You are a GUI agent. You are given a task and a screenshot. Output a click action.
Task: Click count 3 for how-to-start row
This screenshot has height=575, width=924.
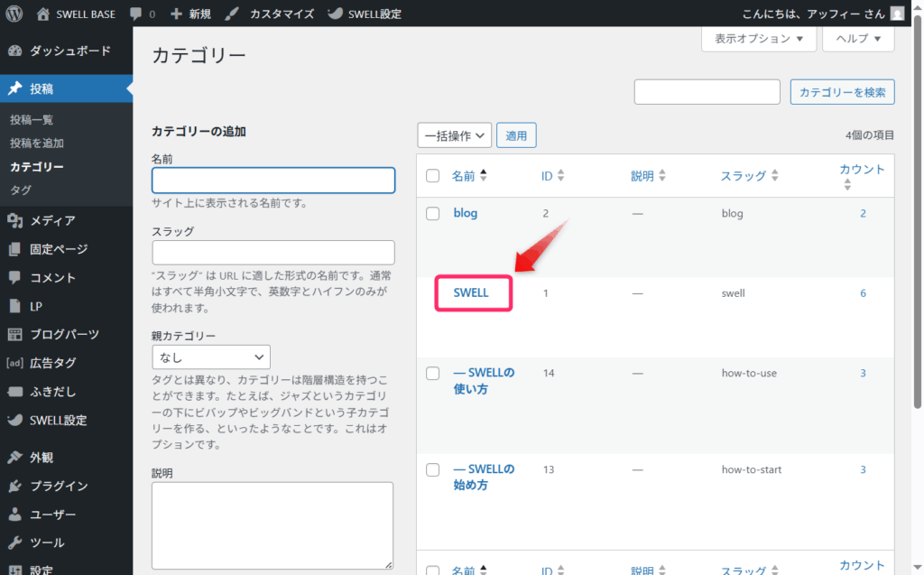[x=863, y=470]
